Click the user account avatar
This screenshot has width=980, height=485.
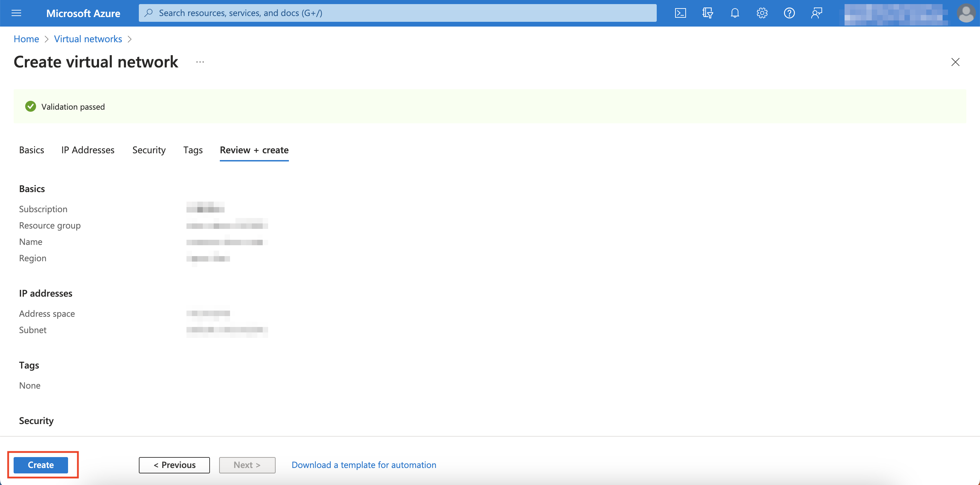coord(966,13)
